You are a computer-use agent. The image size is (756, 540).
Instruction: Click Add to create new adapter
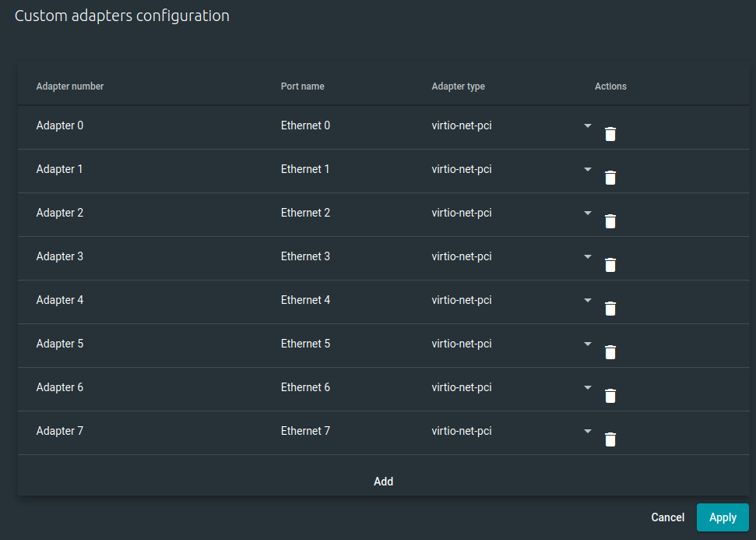point(383,482)
